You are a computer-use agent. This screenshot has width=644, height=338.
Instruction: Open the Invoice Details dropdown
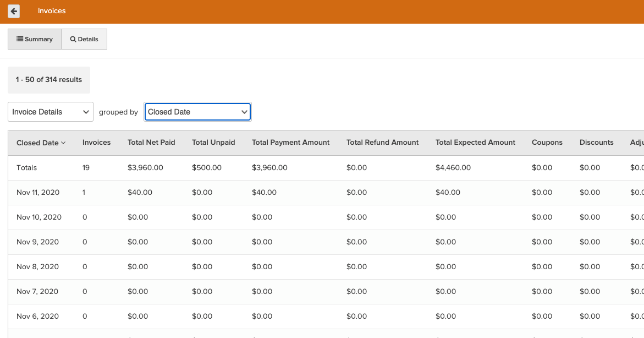(50, 111)
